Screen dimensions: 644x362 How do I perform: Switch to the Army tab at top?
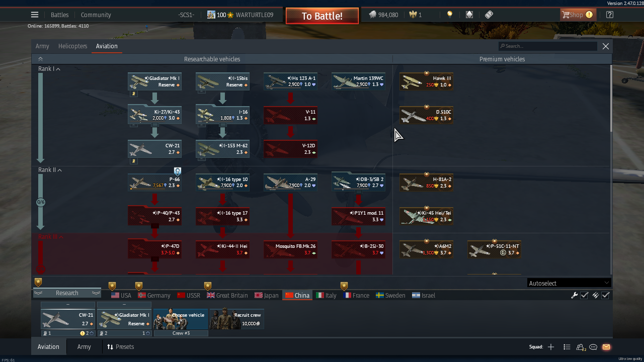click(42, 46)
